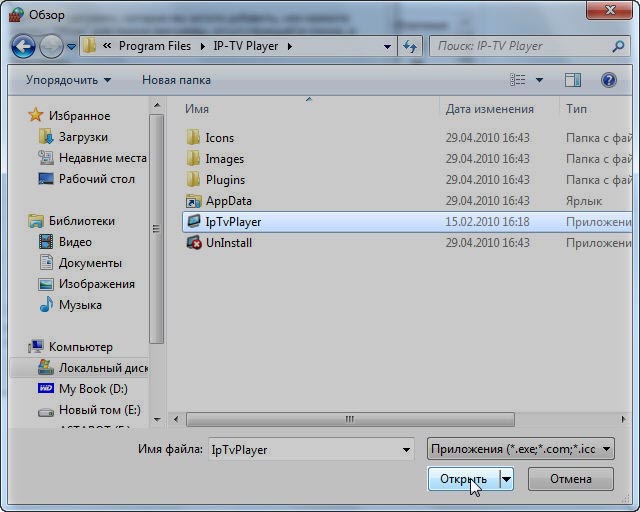Click the Forward navigation arrow button

(51, 47)
